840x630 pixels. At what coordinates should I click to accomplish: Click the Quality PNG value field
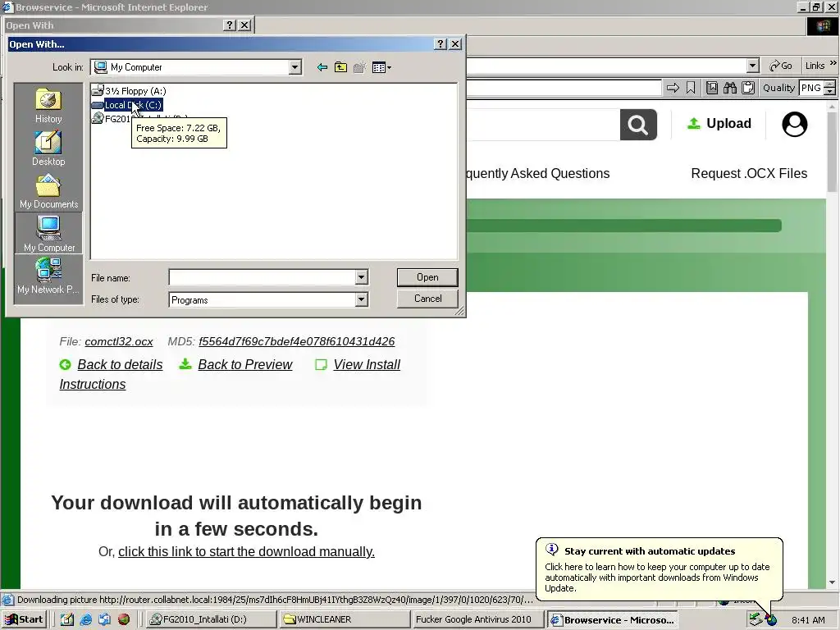point(811,88)
